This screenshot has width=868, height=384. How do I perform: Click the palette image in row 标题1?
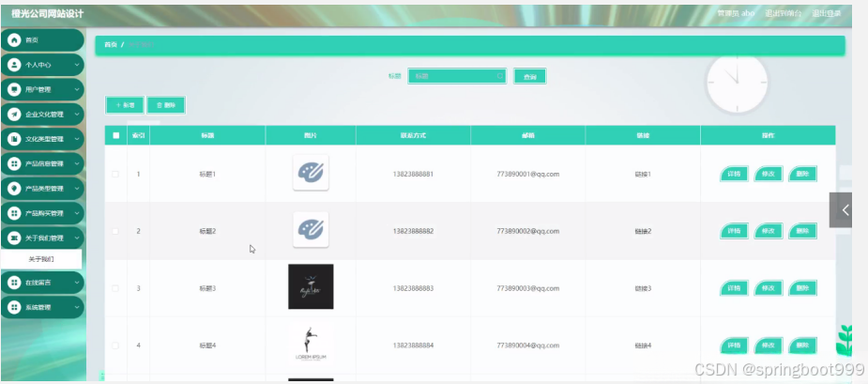tap(311, 173)
